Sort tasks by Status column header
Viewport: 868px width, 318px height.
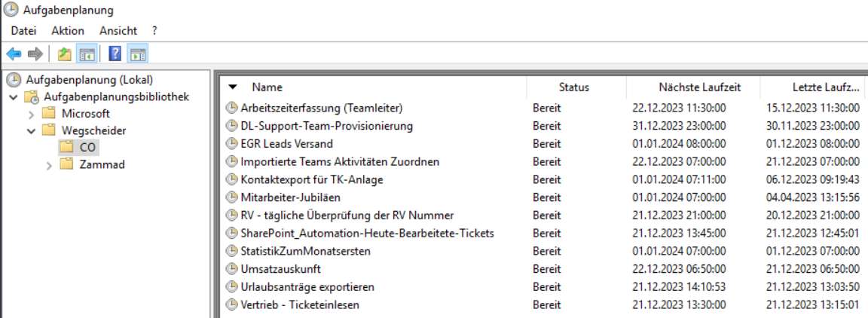pyautogui.click(x=573, y=87)
